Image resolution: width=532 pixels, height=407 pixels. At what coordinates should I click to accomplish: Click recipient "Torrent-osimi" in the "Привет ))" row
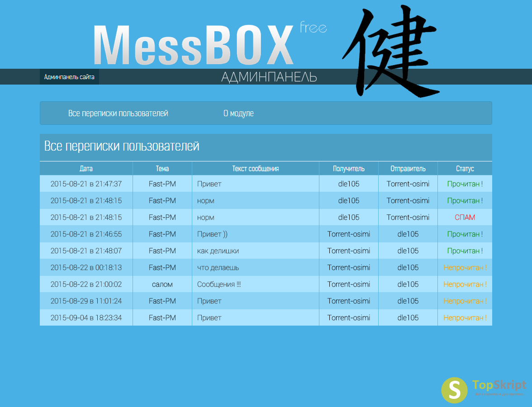tap(349, 234)
